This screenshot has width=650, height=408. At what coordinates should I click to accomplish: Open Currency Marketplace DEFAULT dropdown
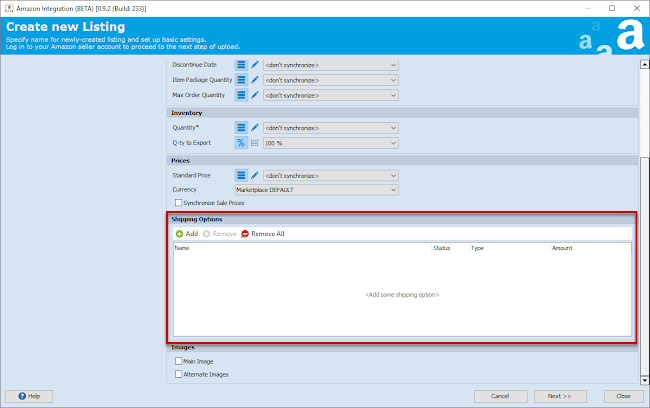(317, 190)
